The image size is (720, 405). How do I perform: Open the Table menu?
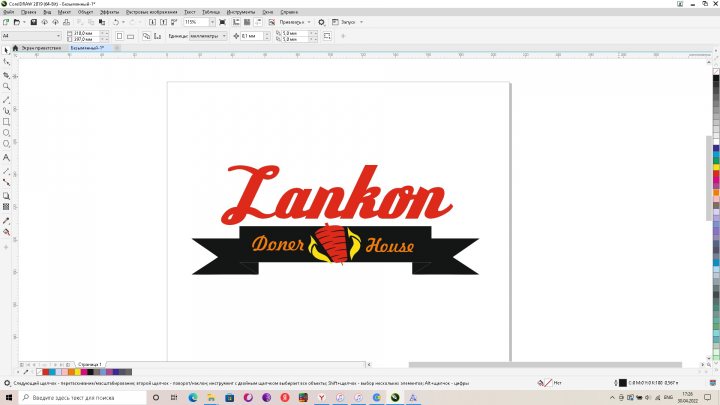tap(211, 12)
